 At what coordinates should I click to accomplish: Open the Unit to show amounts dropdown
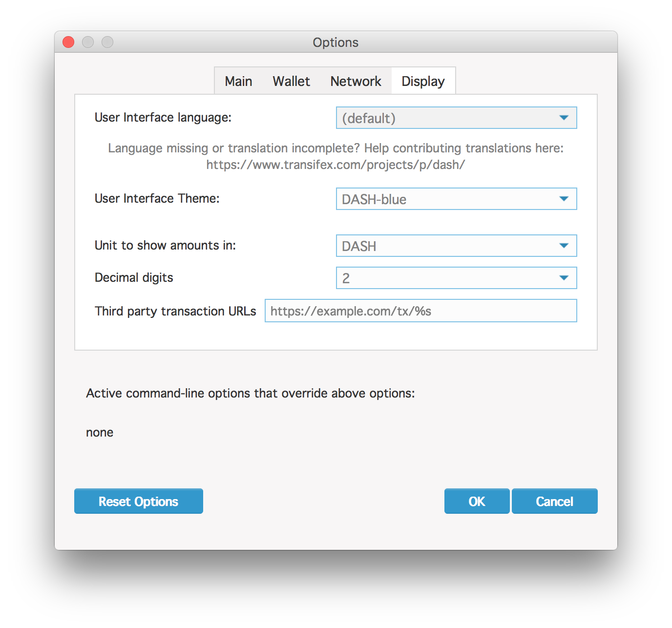pyautogui.click(x=456, y=246)
